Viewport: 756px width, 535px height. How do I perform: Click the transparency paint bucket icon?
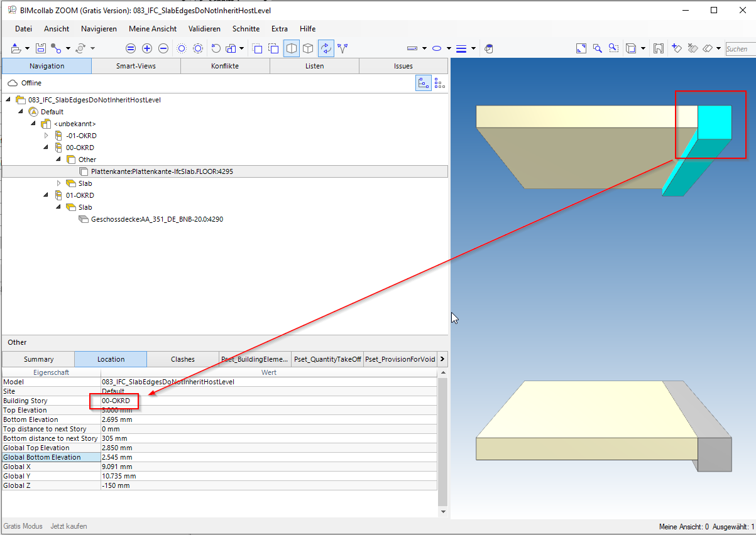click(x=489, y=48)
